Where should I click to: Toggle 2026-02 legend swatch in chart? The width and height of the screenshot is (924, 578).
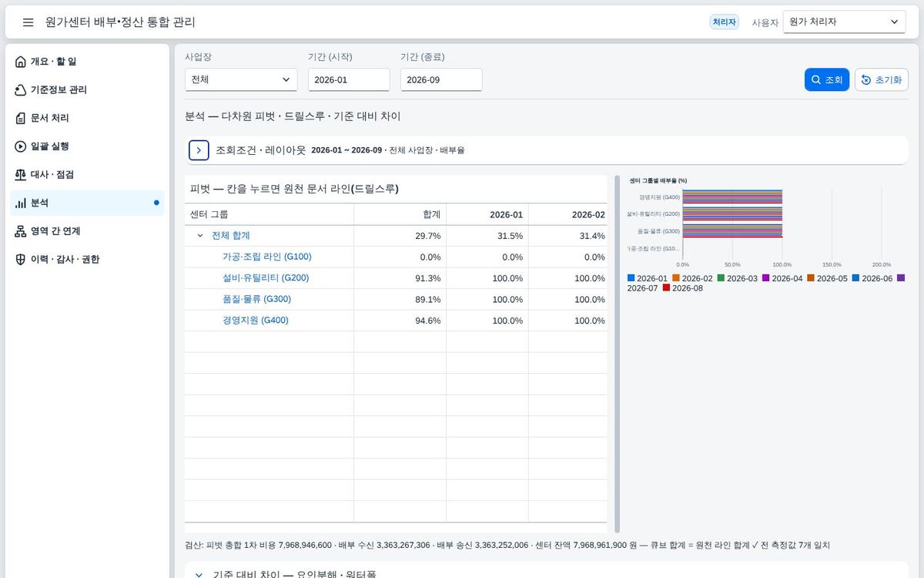tap(676, 278)
